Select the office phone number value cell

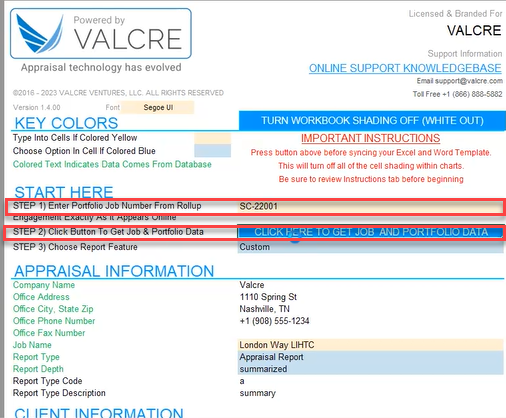click(371, 321)
